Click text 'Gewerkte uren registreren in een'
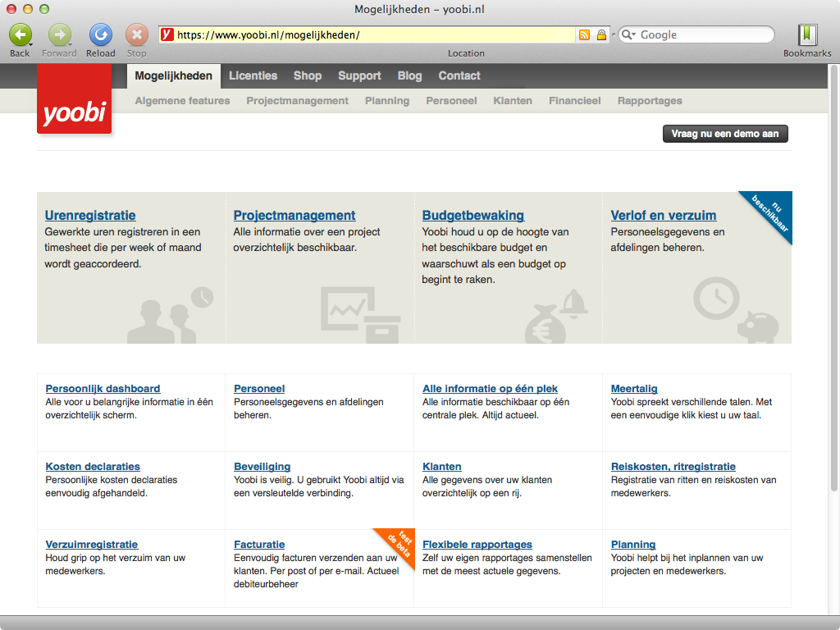 tap(122, 232)
